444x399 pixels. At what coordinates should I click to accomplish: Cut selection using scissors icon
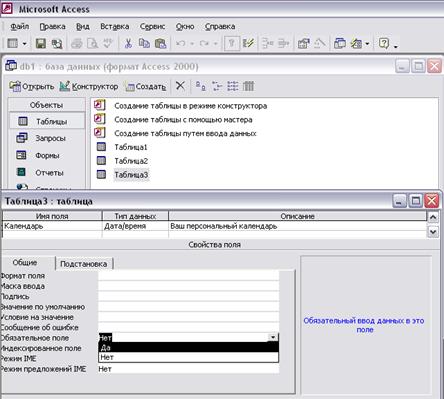[x=128, y=43]
